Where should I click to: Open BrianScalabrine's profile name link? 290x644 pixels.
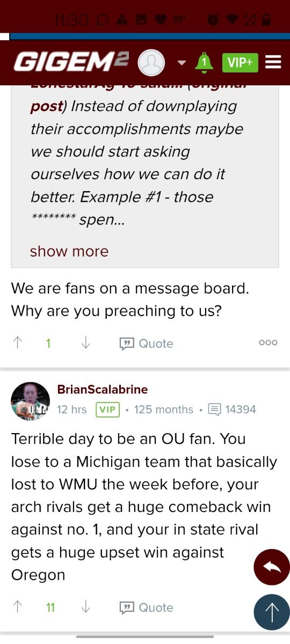[103, 390]
